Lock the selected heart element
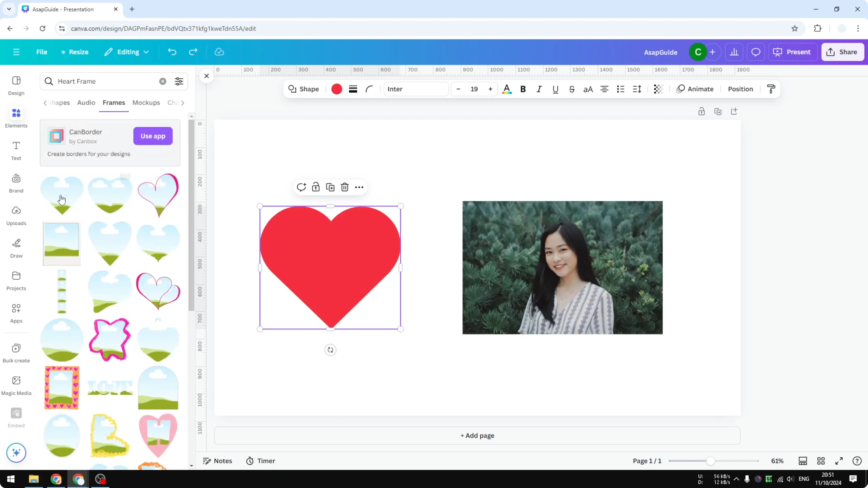Viewport: 868px width, 488px height. [315, 187]
